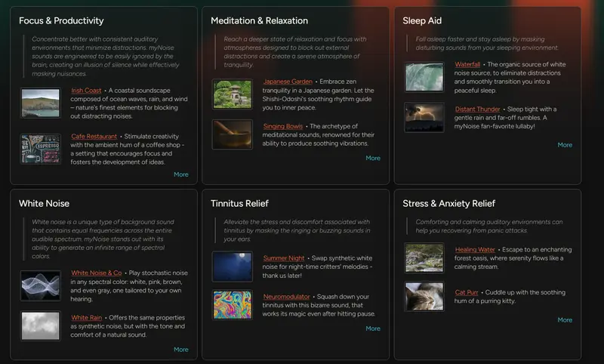The width and height of the screenshot is (604, 364).
Task: Open the White Rain link
Action: pyautogui.click(x=86, y=318)
